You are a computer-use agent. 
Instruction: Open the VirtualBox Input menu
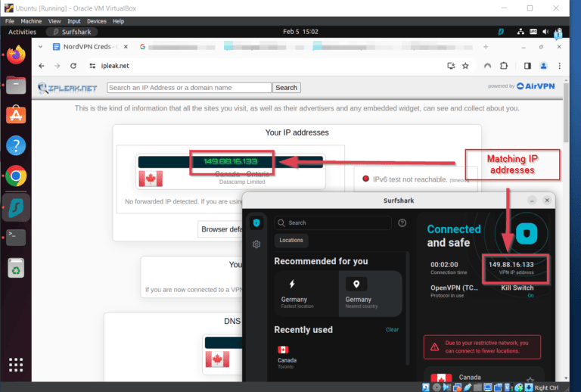73,21
